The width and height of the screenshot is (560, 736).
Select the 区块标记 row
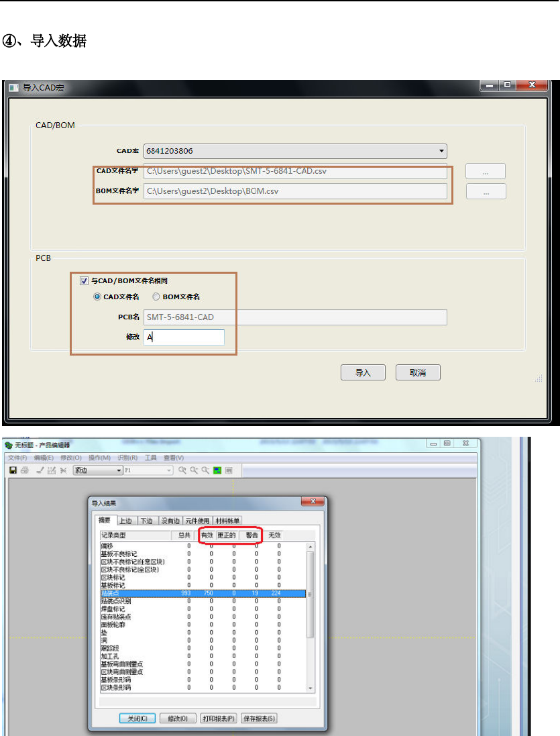pyautogui.click(x=203, y=578)
